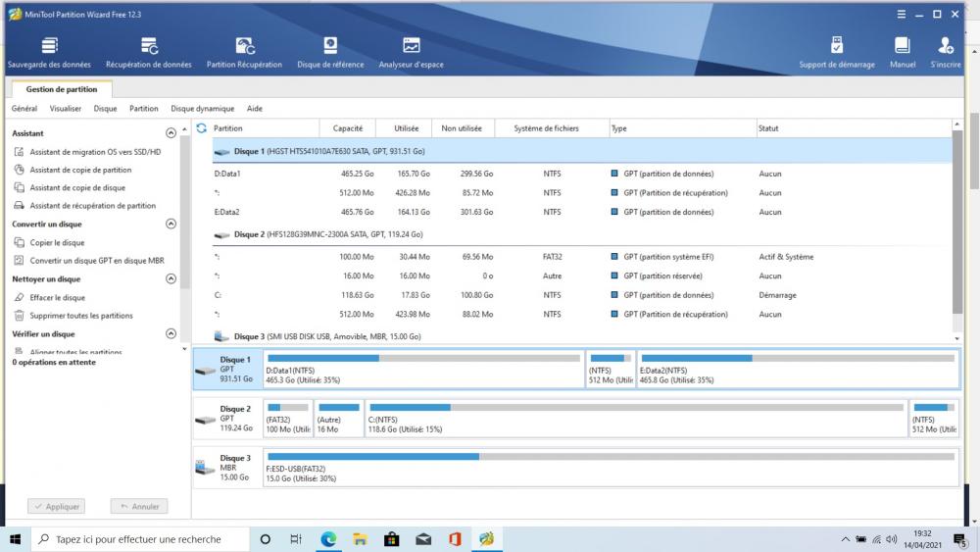The image size is (980, 552).
Task: Open File Explorer from taskbar
Action: click(x=360, y=539)
